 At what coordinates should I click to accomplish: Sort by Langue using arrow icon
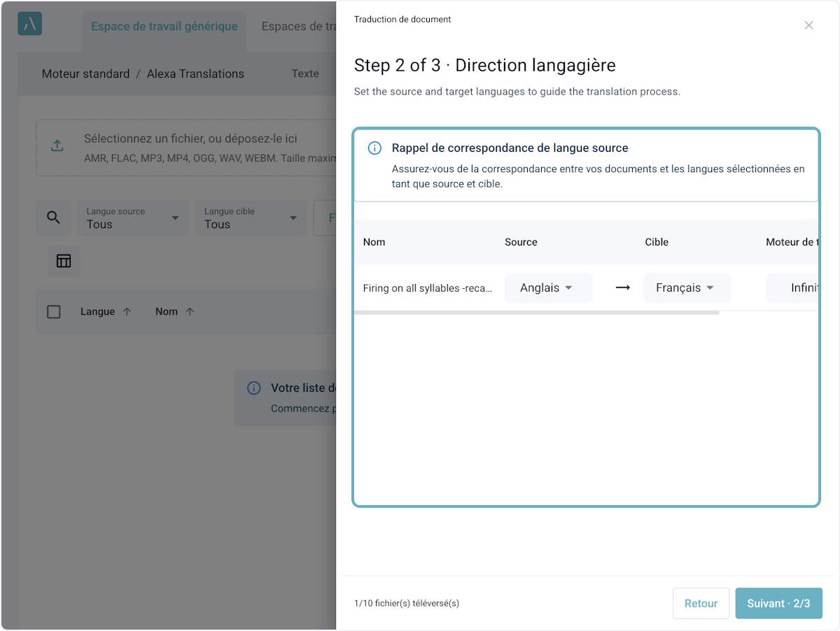127,312
